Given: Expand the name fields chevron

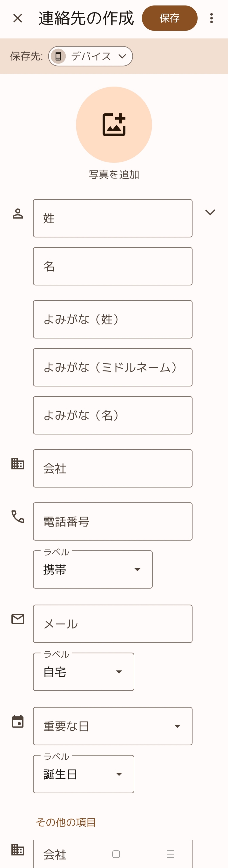Looking at the screenshot, I should point(210,212).
